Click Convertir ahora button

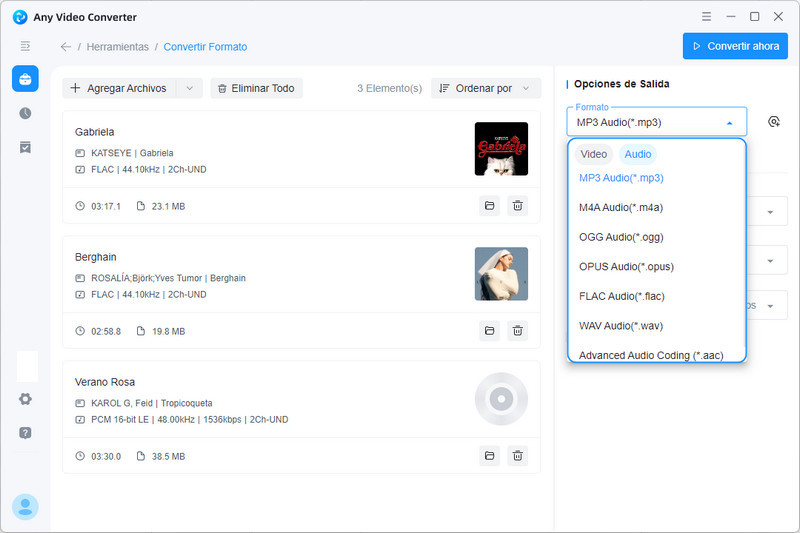pos(735,46)
